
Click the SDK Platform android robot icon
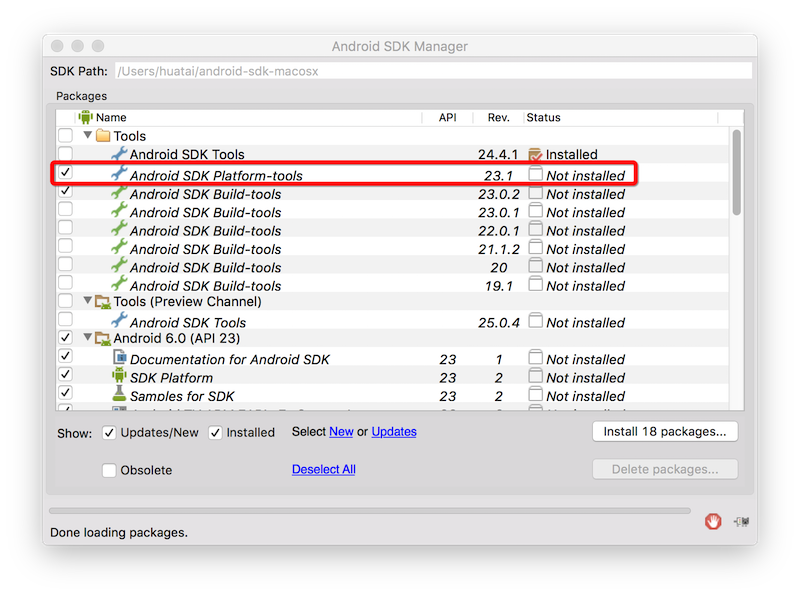119,377
